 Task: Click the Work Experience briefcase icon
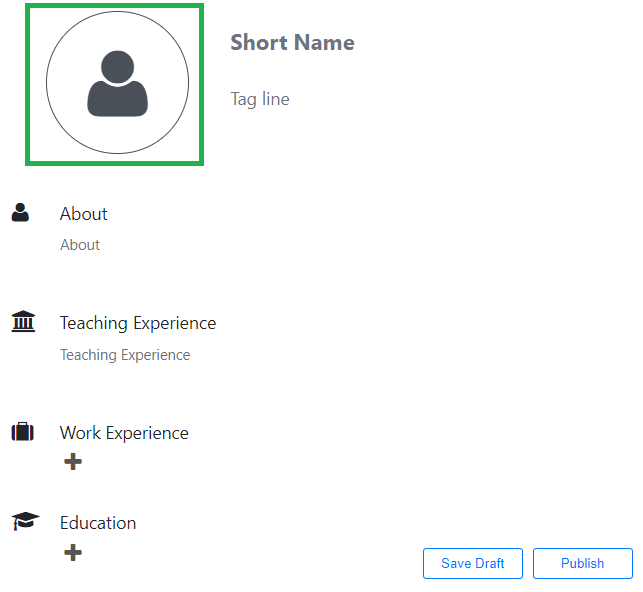(22, 432)
